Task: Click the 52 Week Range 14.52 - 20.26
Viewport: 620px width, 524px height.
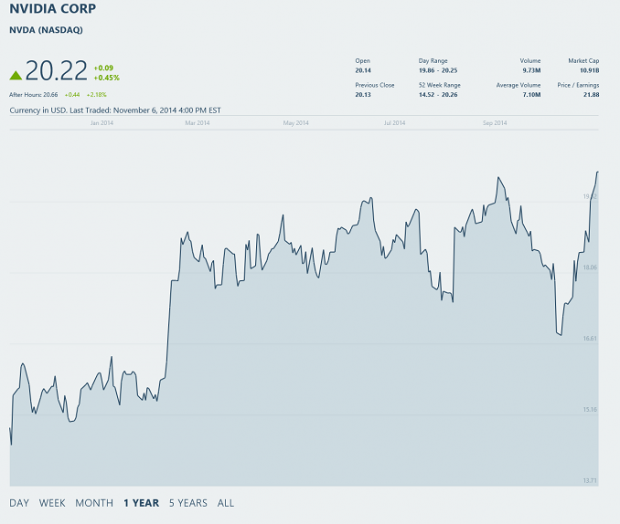Action: click(438, 95)
